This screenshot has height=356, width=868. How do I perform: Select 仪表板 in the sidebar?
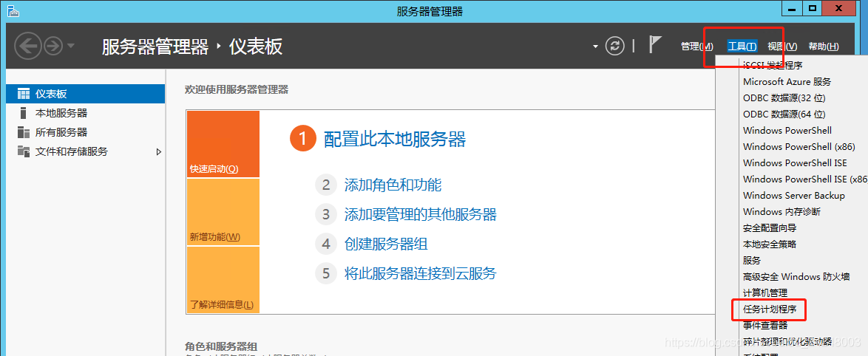(x=85, y=94)
